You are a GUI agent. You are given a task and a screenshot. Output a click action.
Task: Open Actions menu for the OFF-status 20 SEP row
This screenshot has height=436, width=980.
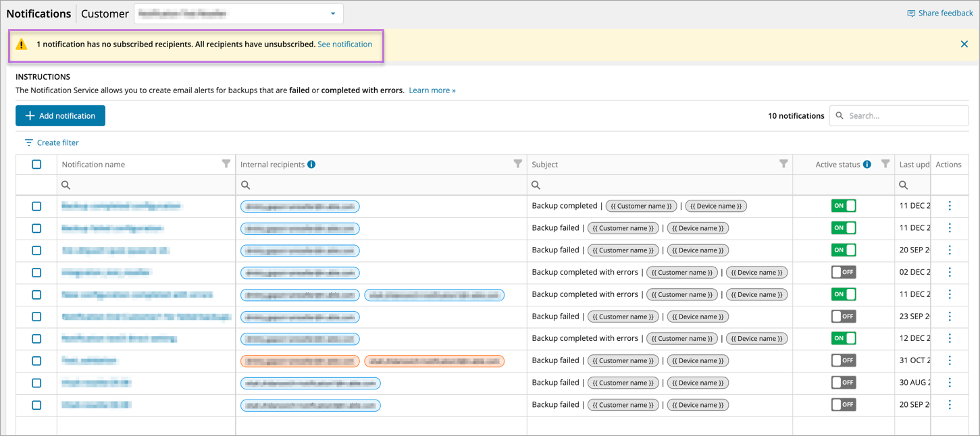[x=950, y=405]
